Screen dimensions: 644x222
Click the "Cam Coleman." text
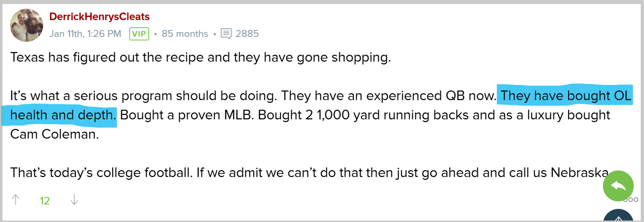(x=55, y=134)
